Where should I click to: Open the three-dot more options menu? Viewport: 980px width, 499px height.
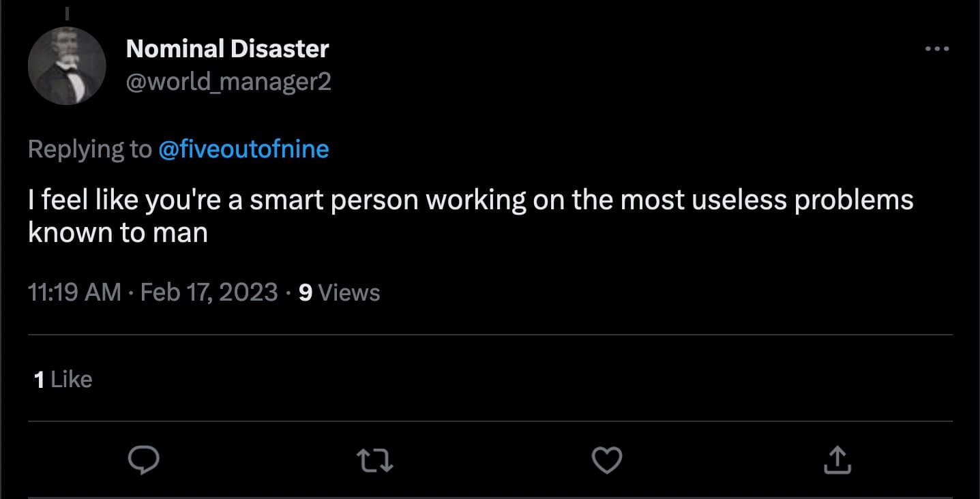pos(936,49)
